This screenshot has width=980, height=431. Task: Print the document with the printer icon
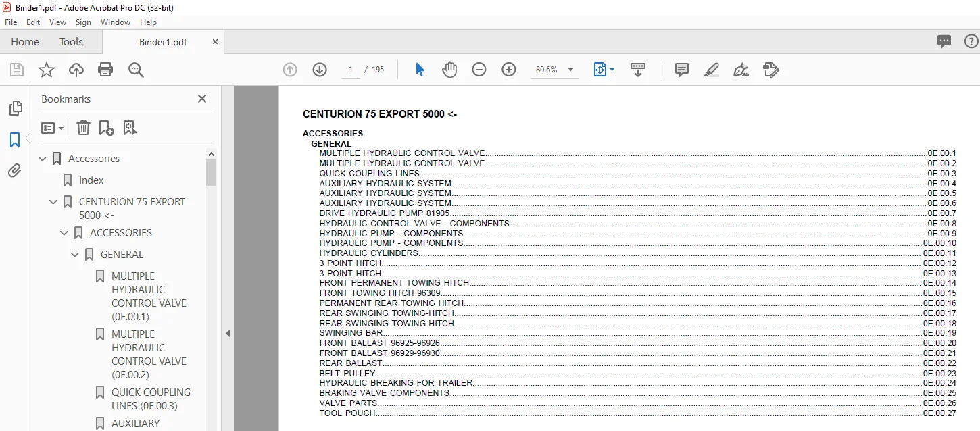[105, 70]
